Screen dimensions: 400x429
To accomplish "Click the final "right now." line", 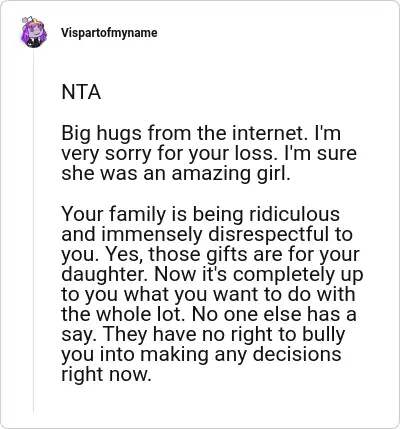I will coord(106,374).
